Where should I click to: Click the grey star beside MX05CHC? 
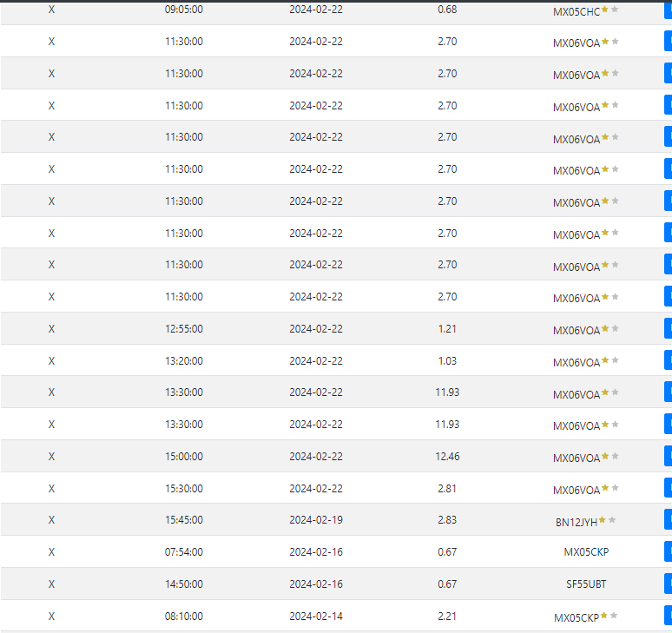616,10
